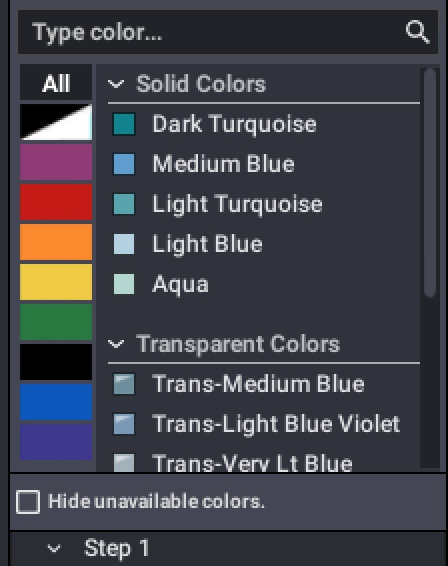Collapse the Solid Colors section
Screen dimensions: 448x566
116,84
